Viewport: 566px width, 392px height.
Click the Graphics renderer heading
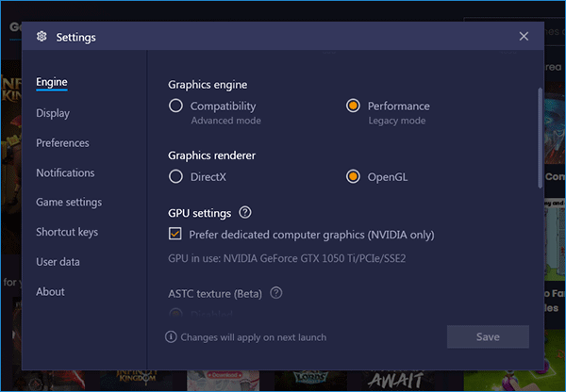coord(211,155)
